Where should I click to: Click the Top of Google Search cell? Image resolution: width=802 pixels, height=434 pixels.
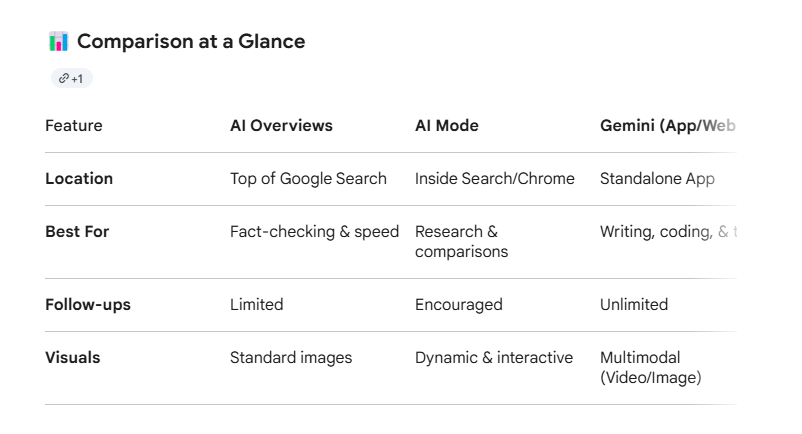[x=308, y=179]
